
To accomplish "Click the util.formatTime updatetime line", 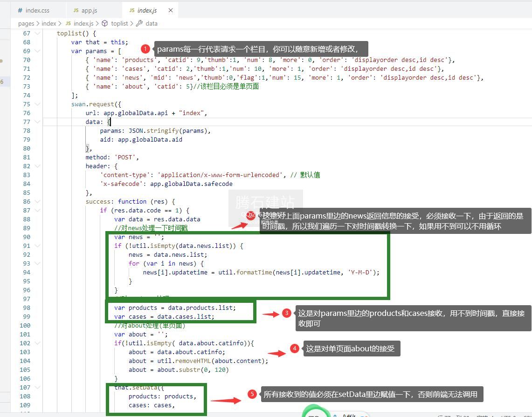I will point(261,272).
